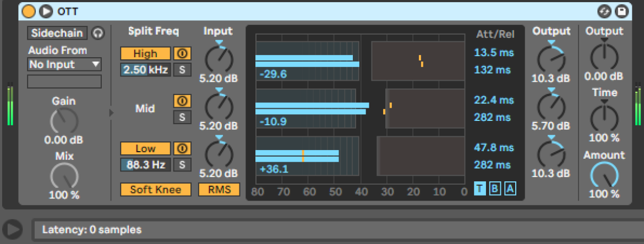This screenshot has width=644, height=244.
Task: Click the Mid band 5.70 dB Output knob
Action: pyautogui.click(x=551, y=106)
